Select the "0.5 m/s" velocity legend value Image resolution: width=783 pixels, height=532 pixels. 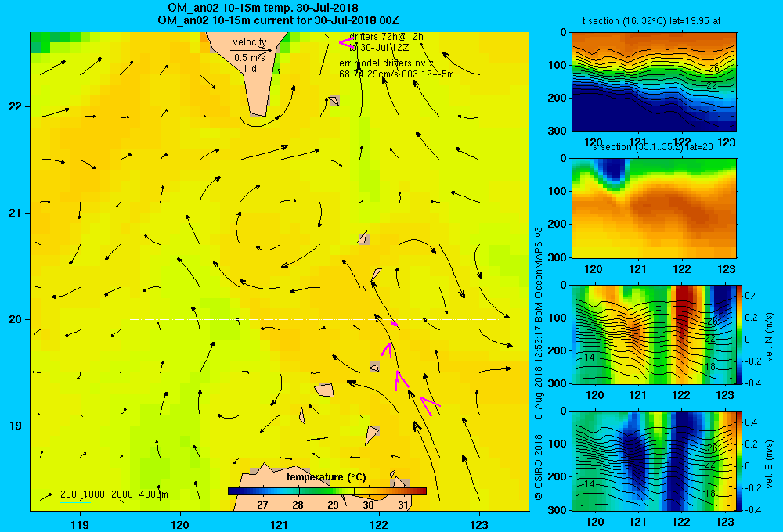(x=249, y=58)
